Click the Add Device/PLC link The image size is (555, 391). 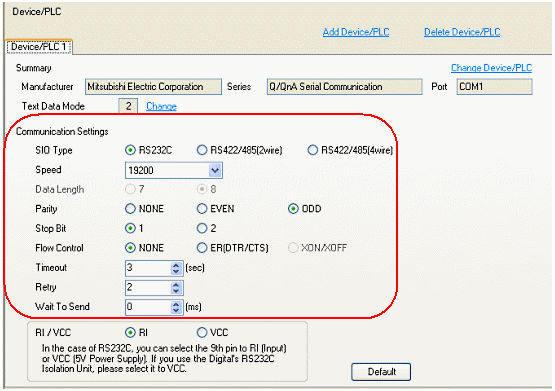[356, 32]
